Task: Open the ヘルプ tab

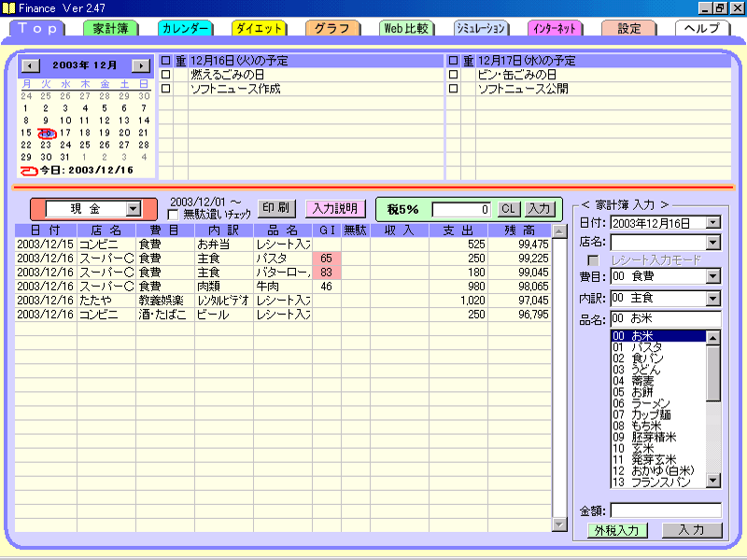Action: [x=702, y=29]
